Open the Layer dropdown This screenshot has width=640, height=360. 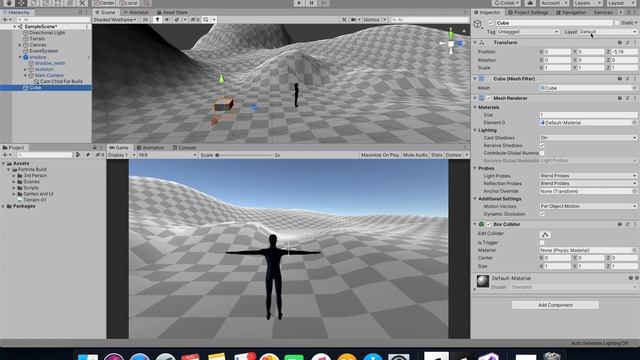coord(608,32)
